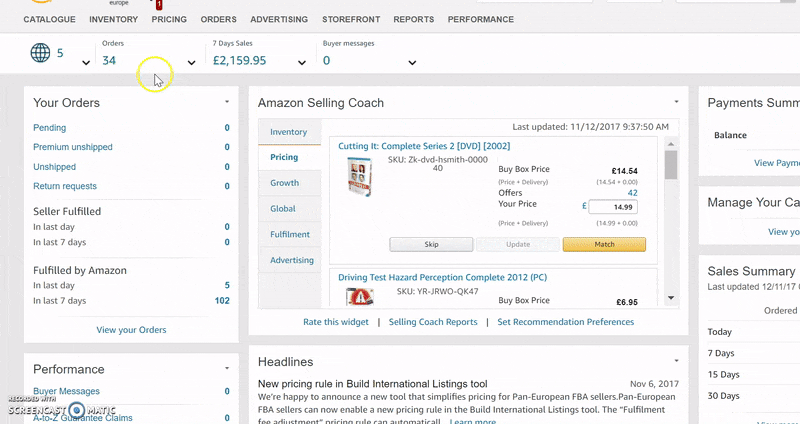Click the Last updated 11/12/2017 timestamp
This screenshot has width=800, height=424.
pyautogui.click(x=590, y=127)
